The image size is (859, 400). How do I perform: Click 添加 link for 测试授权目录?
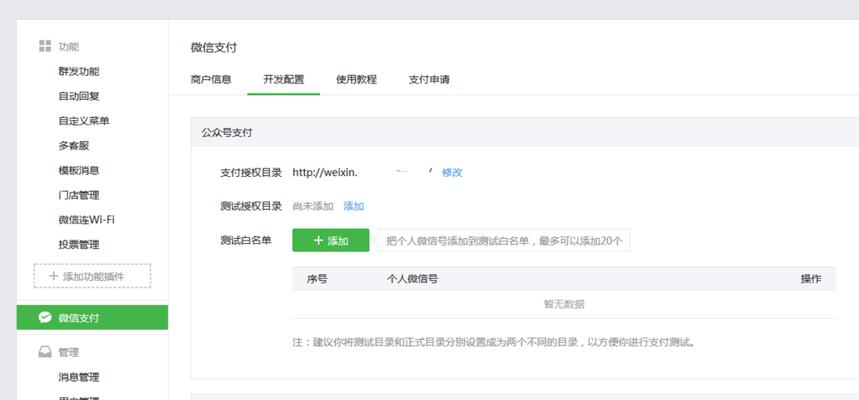point(353,207)
